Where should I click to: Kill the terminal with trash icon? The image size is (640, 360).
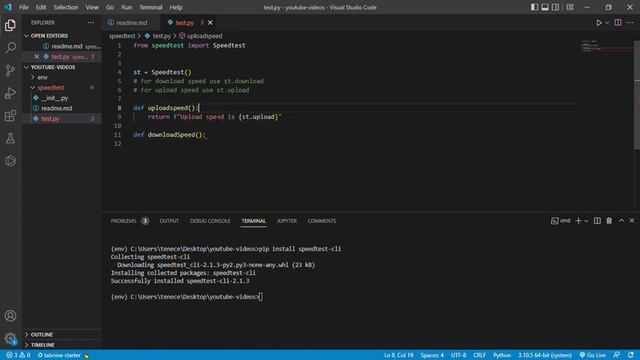pyautogui.click(x=609, y=221)
